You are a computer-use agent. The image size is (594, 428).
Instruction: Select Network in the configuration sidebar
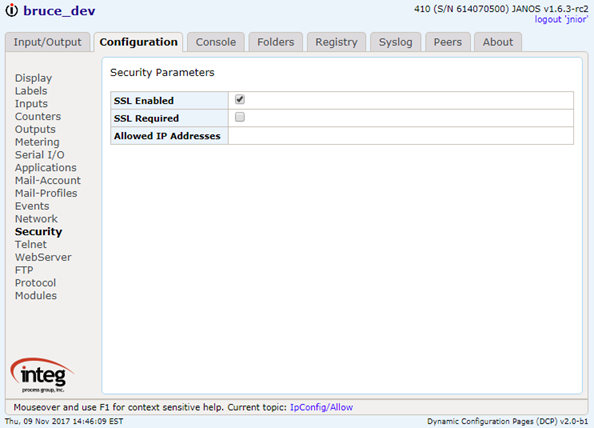(x=36, y=219)
